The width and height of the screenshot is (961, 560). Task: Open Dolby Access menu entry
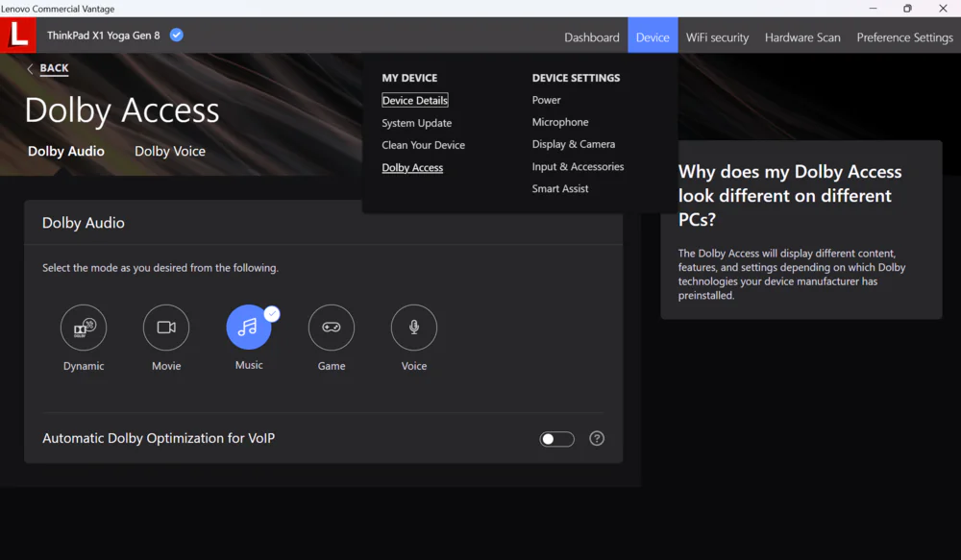coord(412,168)
